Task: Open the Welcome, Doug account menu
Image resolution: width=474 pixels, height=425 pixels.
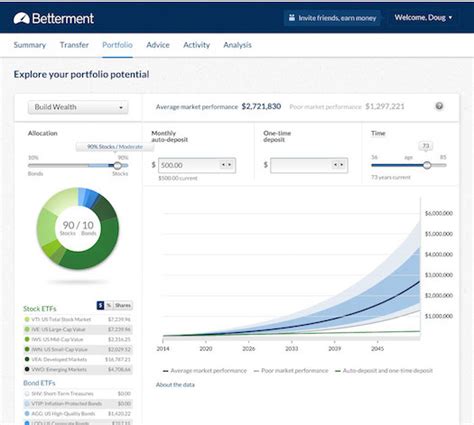Action: (423, 18)
